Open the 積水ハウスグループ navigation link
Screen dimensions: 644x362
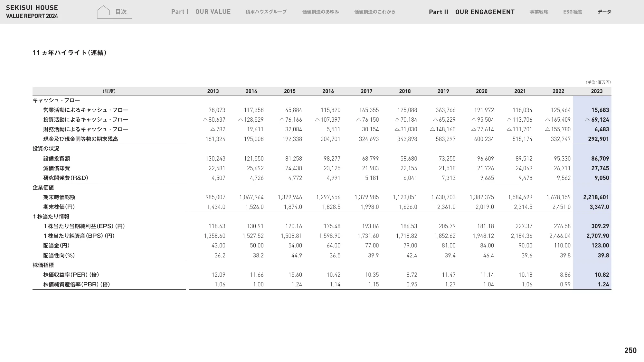266,12
